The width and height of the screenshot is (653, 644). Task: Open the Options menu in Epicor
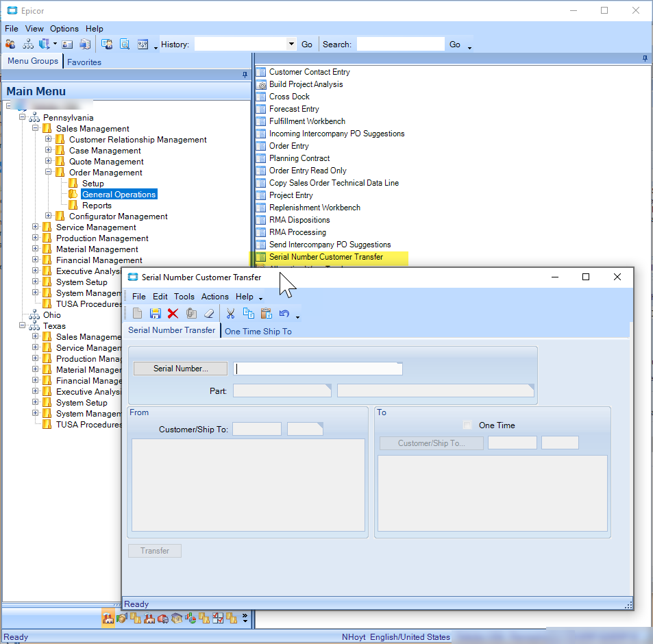pos(64,28)
